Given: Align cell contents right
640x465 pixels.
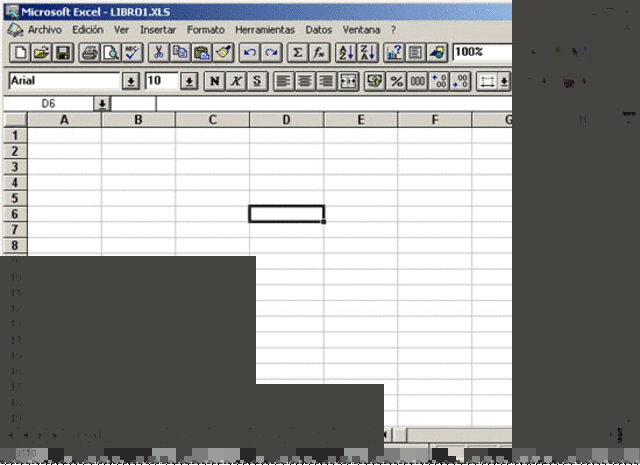Looking at the screenshot, I should coord(327,81).
